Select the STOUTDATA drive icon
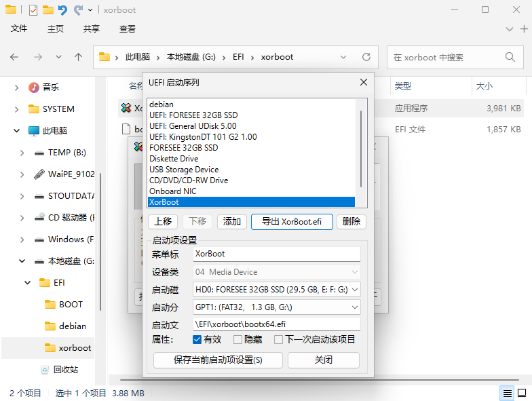 click(39, 197)
